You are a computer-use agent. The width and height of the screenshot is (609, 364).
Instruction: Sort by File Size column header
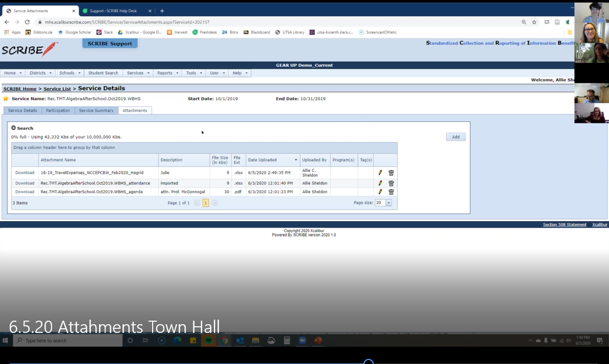220,160
